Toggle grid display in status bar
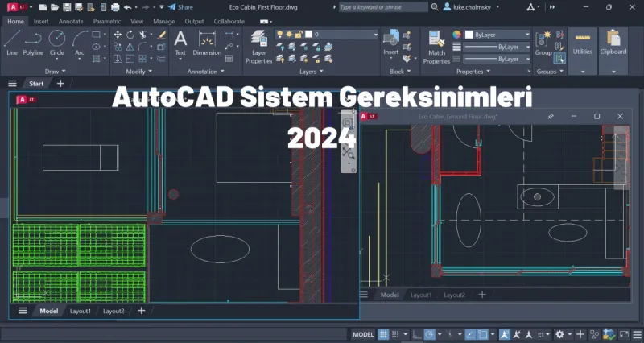Viewport: 644px width, 343px height. point(383,334)
